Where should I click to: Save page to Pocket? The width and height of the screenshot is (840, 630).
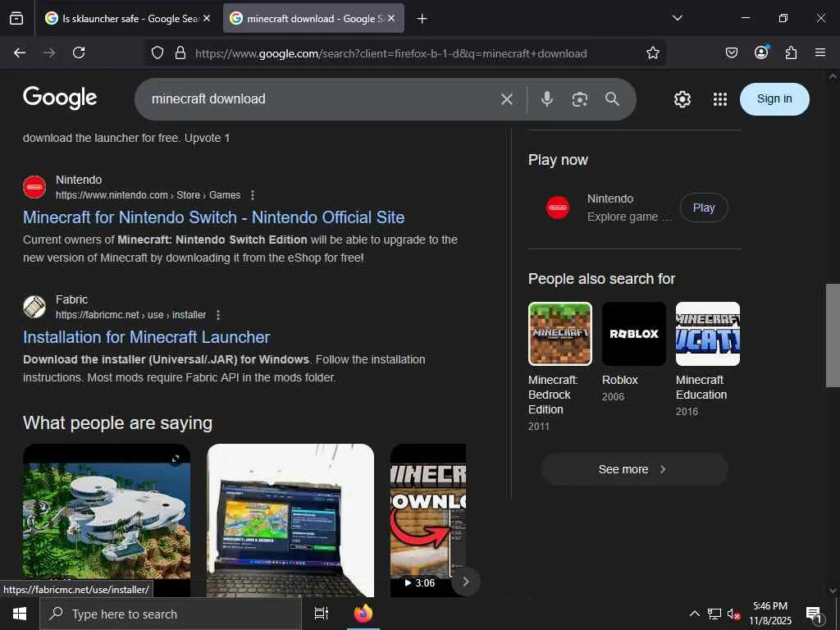tap(731, 52)
